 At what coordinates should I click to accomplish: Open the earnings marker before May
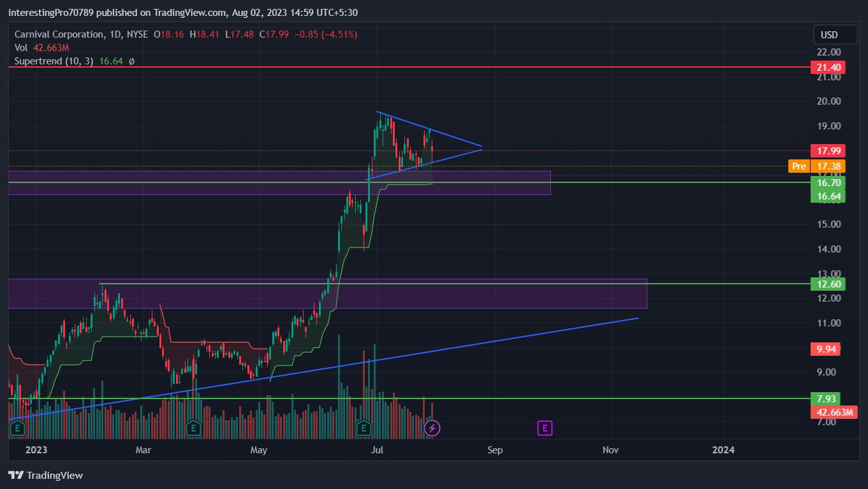(x=193, y=428)
